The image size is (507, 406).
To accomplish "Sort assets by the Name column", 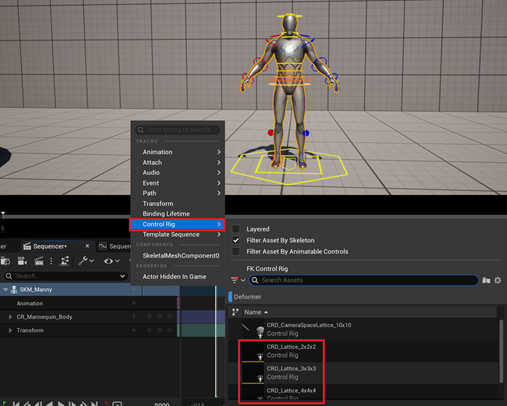I will click(x=256, y=312).
